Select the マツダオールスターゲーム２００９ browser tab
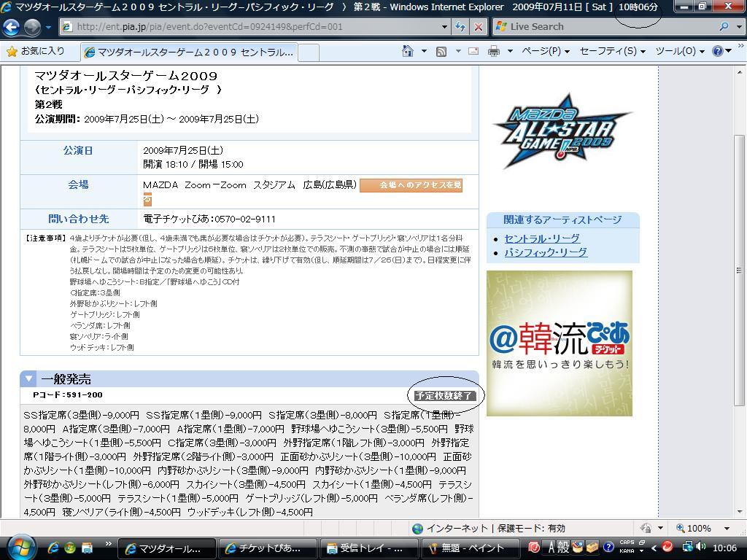The width and height of the screenshot is (747, 560). [x=189, y=52]
